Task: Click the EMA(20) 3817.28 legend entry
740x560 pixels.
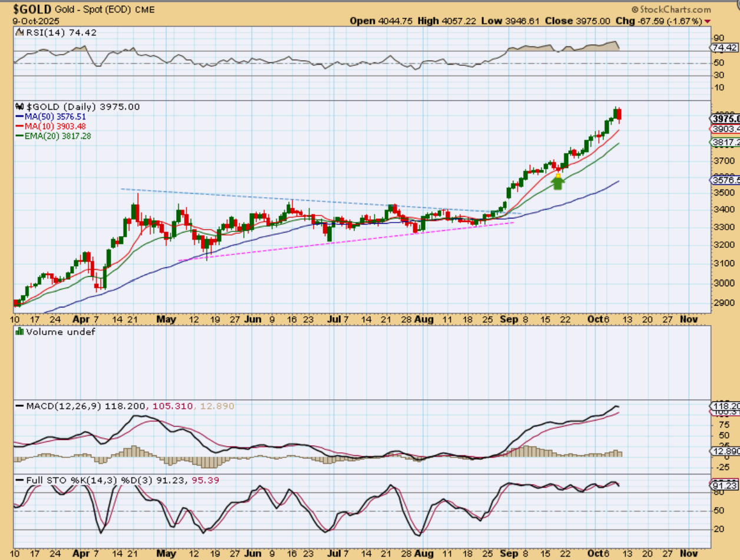Action: 57,136
